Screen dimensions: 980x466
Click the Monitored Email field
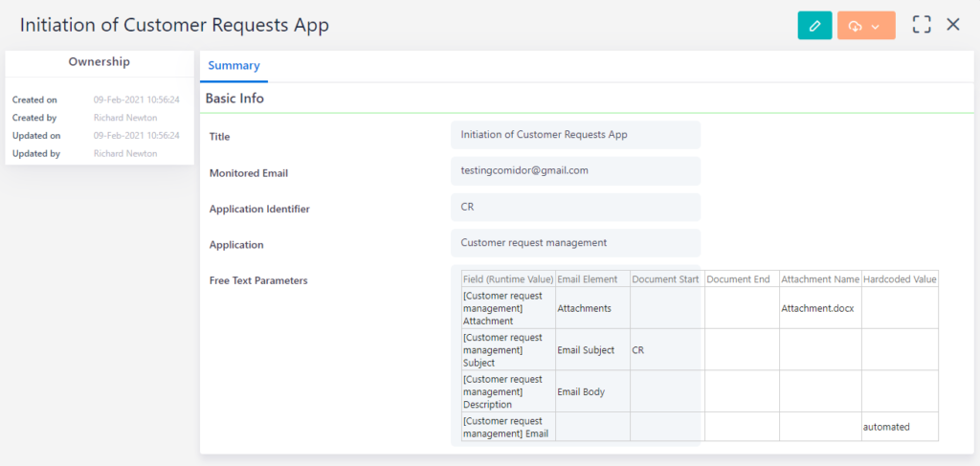pyautogui.click(x=575, y=170)
